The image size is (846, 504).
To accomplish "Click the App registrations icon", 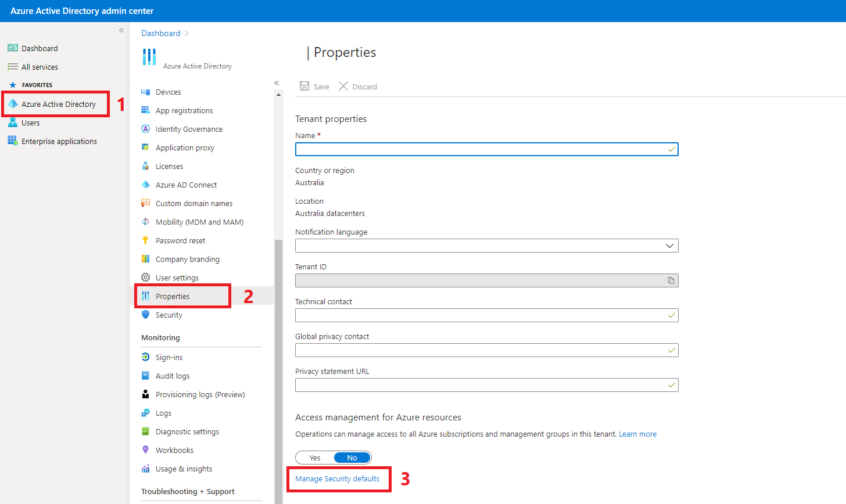I will [146, 110].
